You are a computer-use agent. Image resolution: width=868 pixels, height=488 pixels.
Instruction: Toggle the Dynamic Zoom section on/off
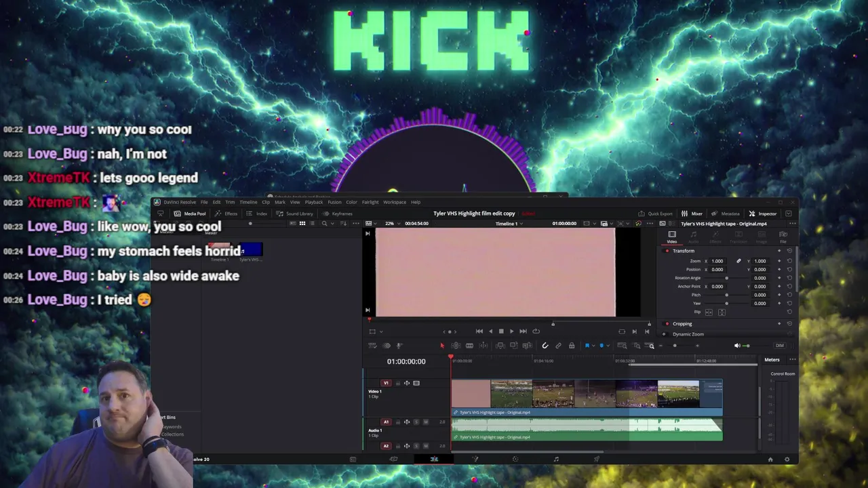click(x=667, y=334)
